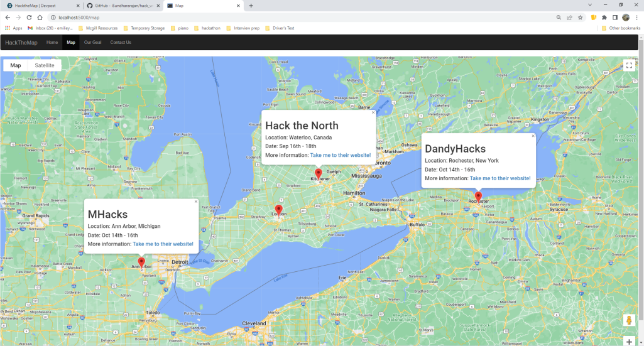Click the red pin at Ann Arbor
The image size is (644, 346).
click(x=141, y=262)
